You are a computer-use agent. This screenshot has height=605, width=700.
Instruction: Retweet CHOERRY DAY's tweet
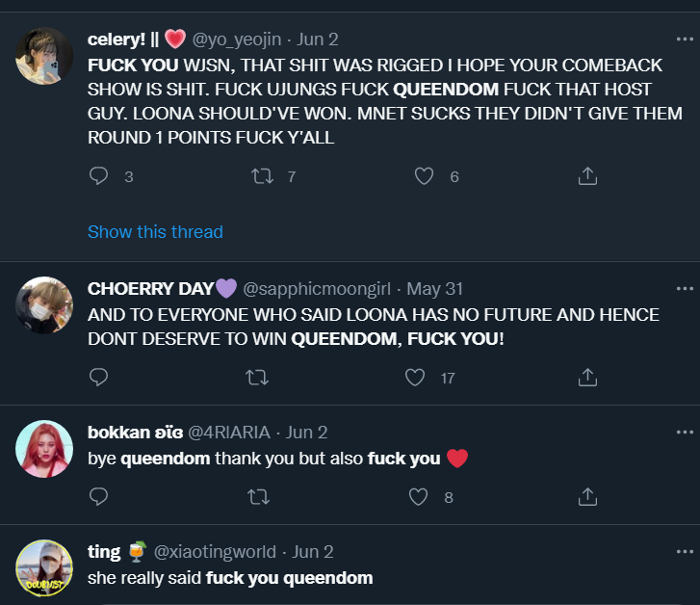[257, 378]
